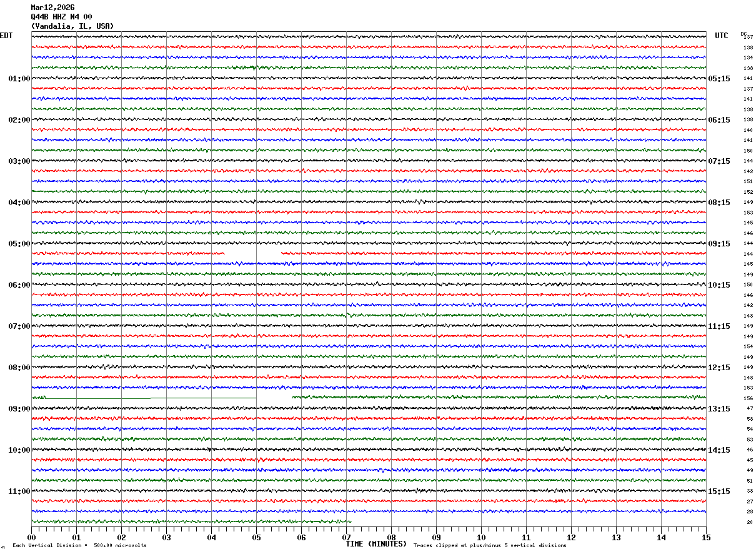Click the traces clipped footnote text

[x=490, y=546]
